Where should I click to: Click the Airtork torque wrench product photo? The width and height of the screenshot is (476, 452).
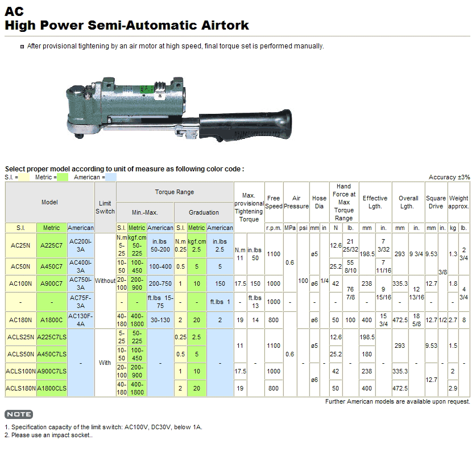point(179,109)
